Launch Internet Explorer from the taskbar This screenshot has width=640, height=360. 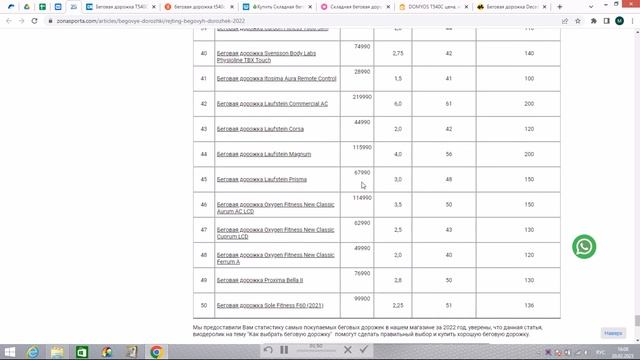33,352
